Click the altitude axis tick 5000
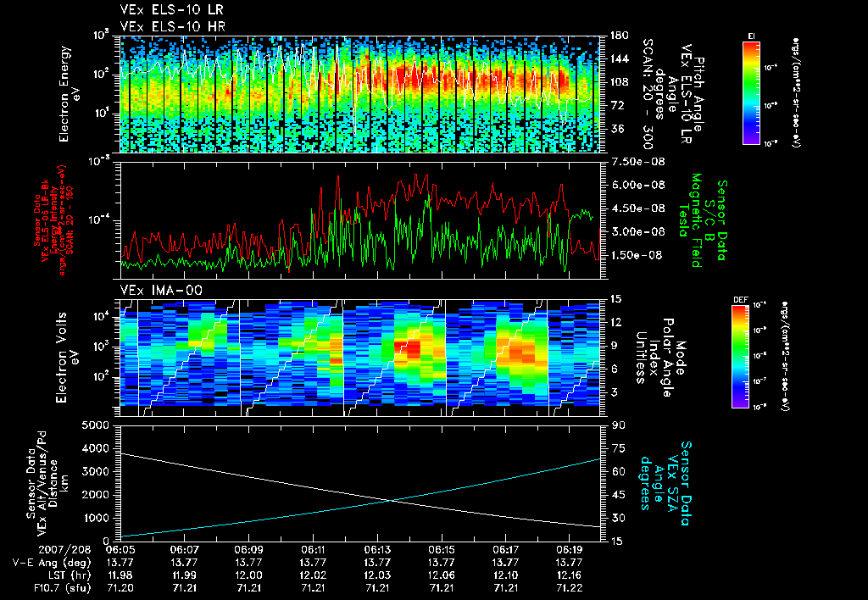 point(96,425)
